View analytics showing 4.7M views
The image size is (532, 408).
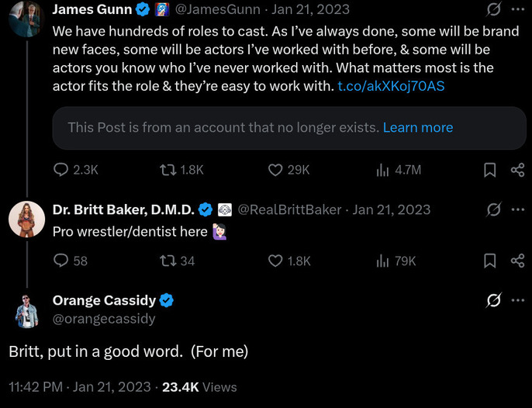382,170
